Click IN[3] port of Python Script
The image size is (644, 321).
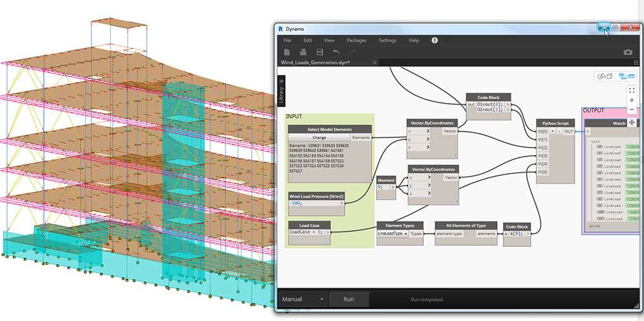[542, 156]
